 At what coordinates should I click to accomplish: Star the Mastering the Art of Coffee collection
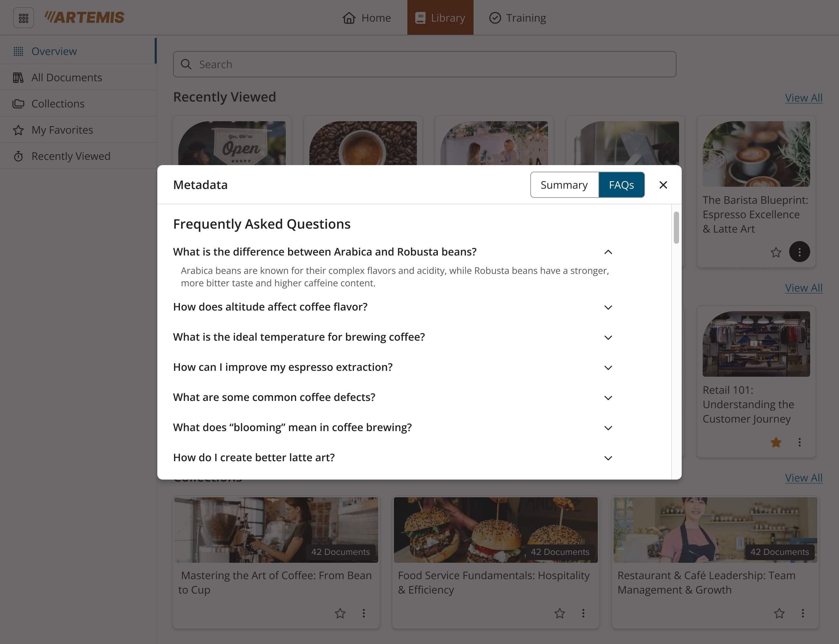pyautogui.click(x=340, y=613)
